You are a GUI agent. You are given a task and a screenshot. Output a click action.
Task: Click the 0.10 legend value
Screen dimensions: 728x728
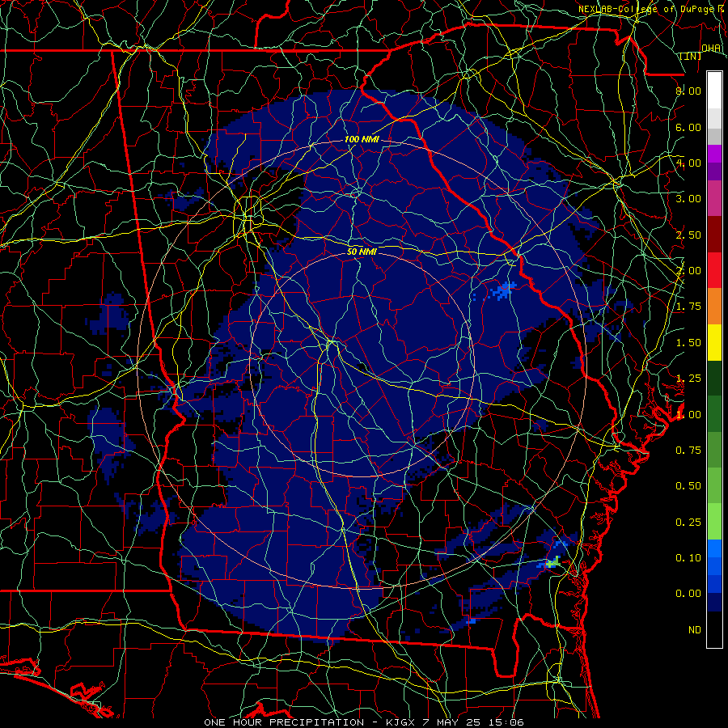tap(688, 558)
